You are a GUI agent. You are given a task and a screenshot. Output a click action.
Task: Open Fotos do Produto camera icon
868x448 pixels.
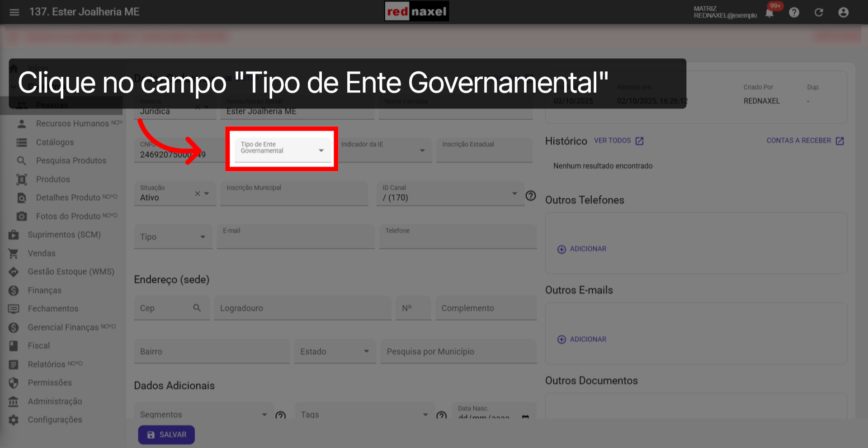point(22,216)
